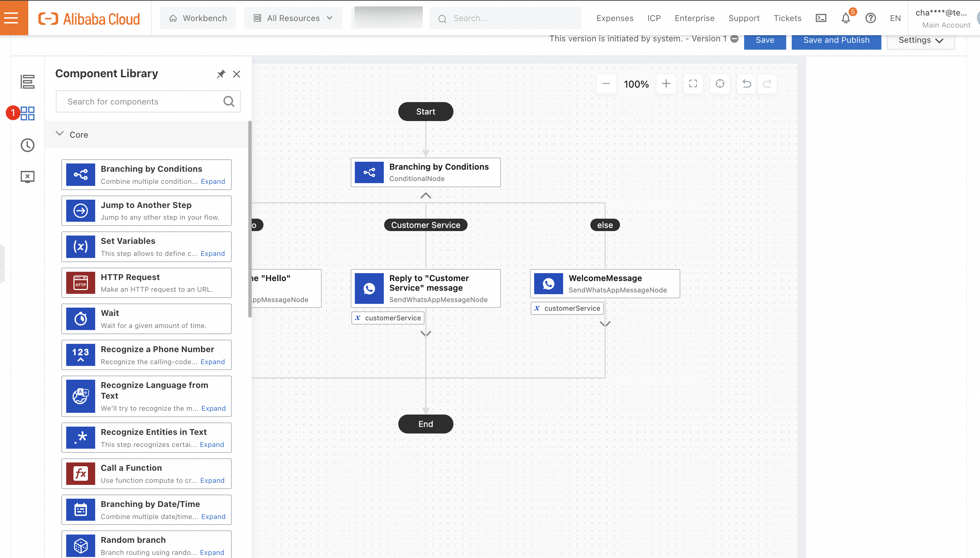Open the Expenses menu

(614, 18)
